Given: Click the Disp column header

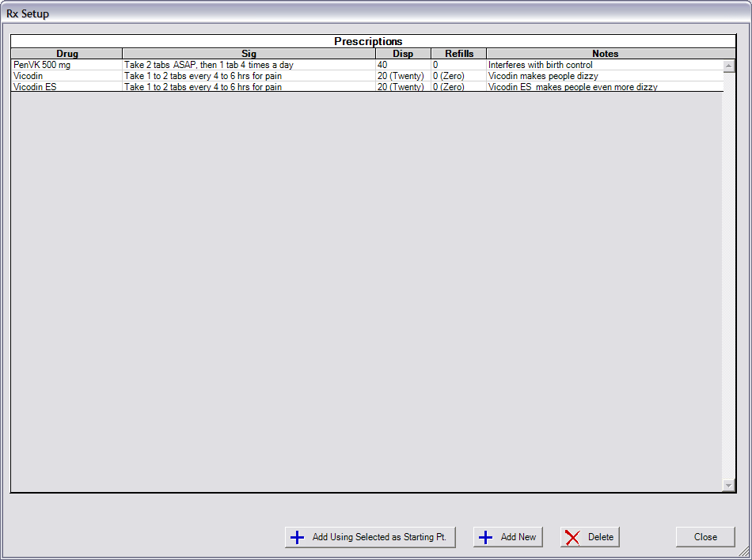Looking at the screenshot, I should tap(403, 54).
